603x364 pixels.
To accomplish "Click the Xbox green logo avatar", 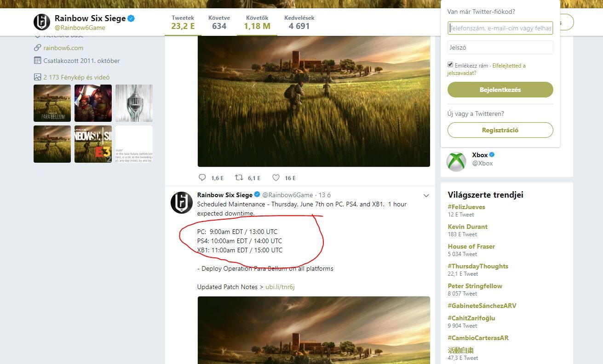I will [x=456, y=161].
